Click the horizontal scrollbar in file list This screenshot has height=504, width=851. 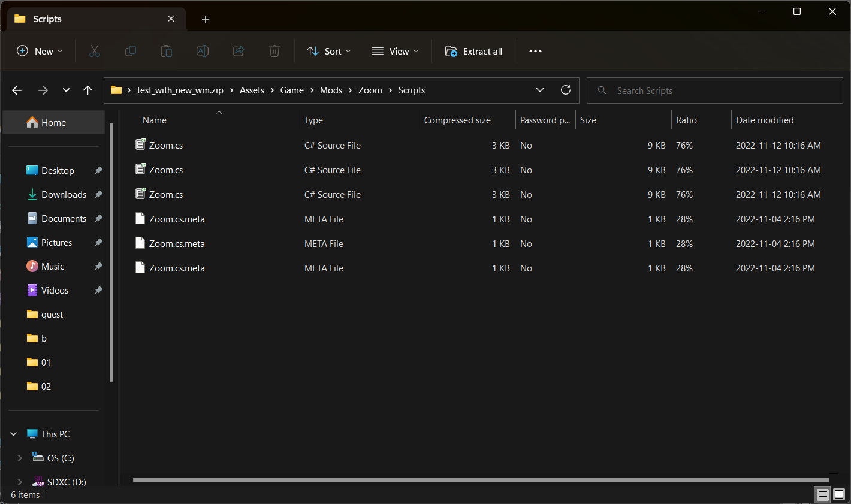pyautogui.click(x=481, y=480)
